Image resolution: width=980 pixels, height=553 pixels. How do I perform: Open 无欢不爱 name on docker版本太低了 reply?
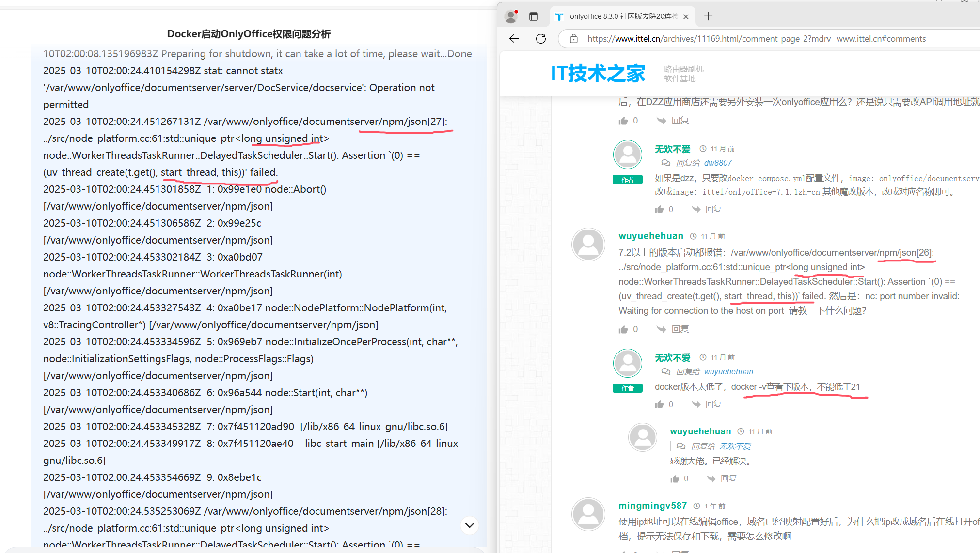tap(672, 358)
